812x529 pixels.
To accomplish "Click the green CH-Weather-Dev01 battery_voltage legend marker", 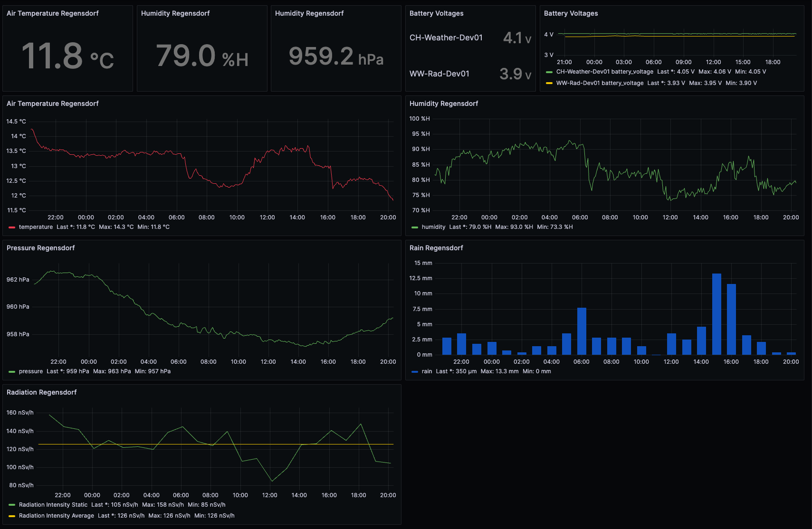I will pos(549,72).
